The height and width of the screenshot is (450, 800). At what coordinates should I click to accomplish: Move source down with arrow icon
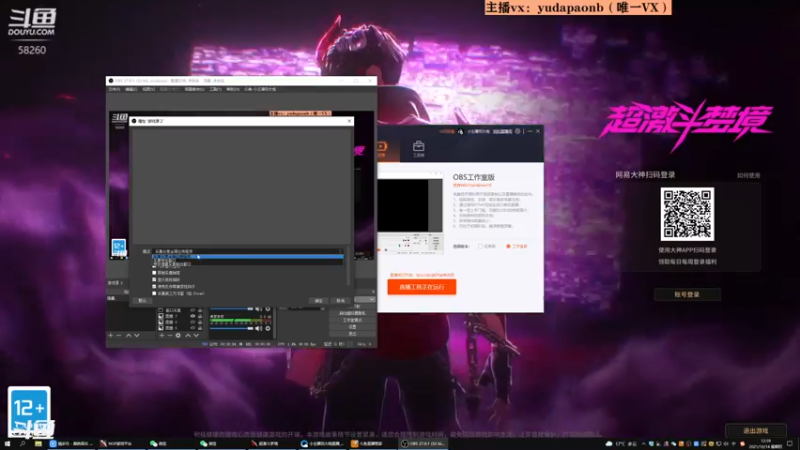(x=196, y=335)
